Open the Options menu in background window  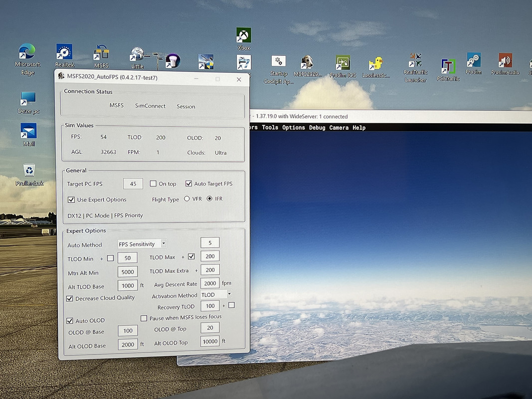point(294,127)
